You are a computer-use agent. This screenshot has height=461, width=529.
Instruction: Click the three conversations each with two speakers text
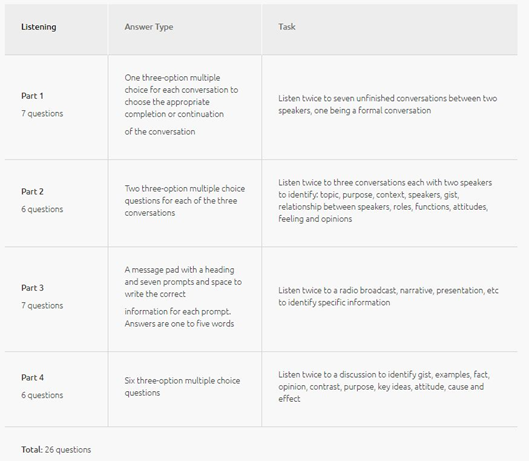click(x=385, y=201)
